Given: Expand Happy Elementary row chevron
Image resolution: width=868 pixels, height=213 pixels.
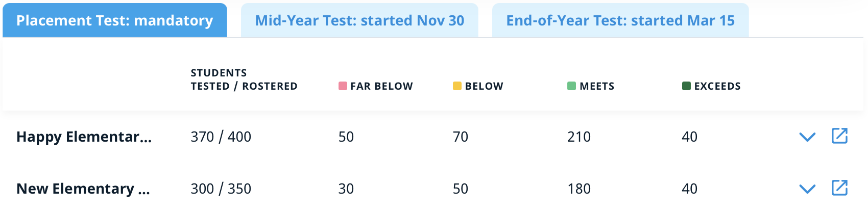Looking at the screenshot, I should point(807,137).
